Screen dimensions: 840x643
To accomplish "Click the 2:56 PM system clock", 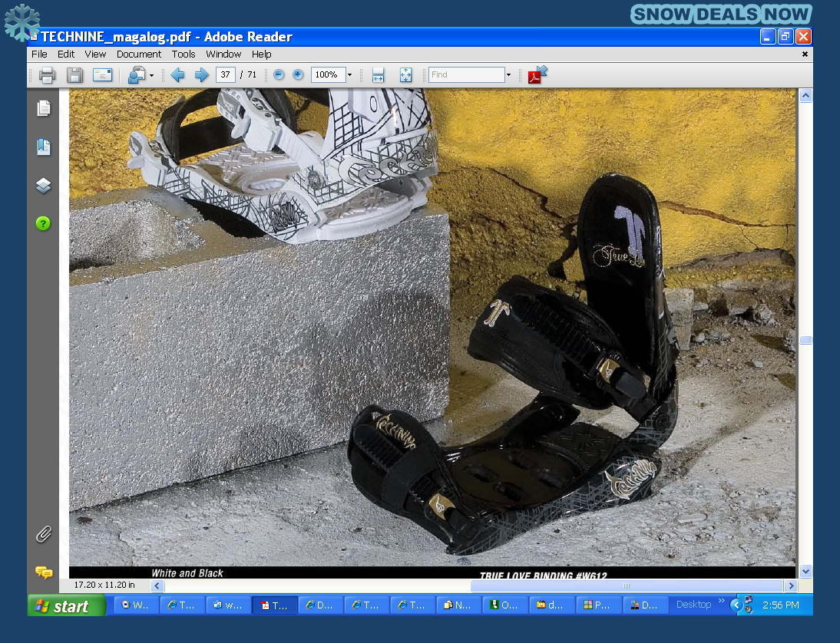I will pyautogui.click(x=781, y=605).
